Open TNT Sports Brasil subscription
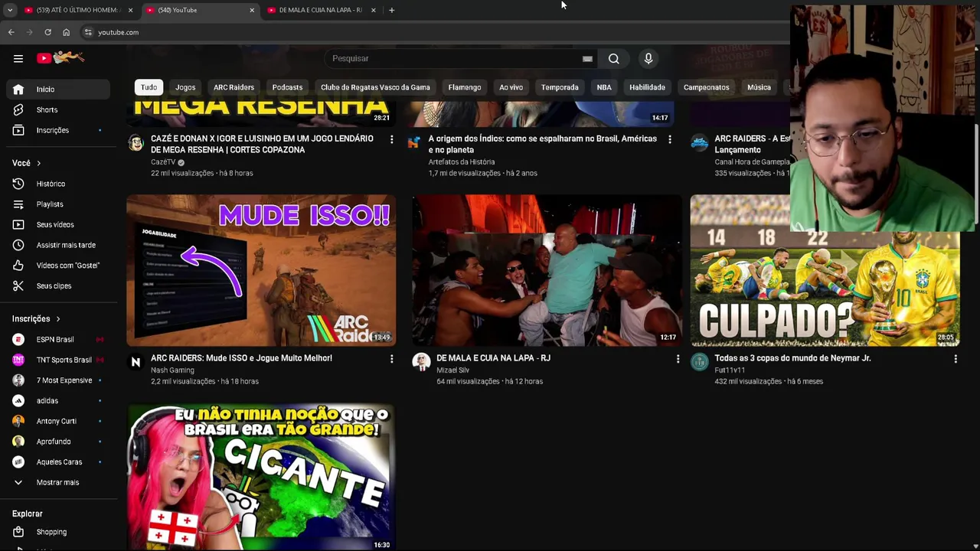980x551 pixels. pyautogui.click(x=58, y=360)
